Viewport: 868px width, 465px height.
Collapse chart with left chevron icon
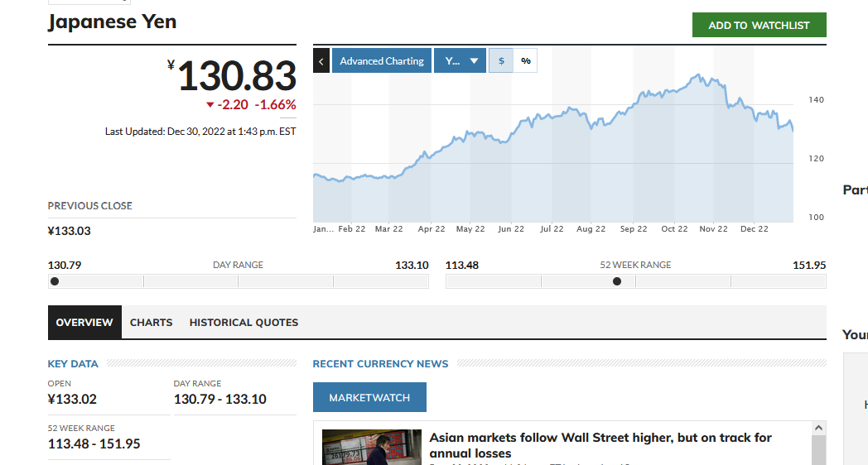click(x=321, y=61)
